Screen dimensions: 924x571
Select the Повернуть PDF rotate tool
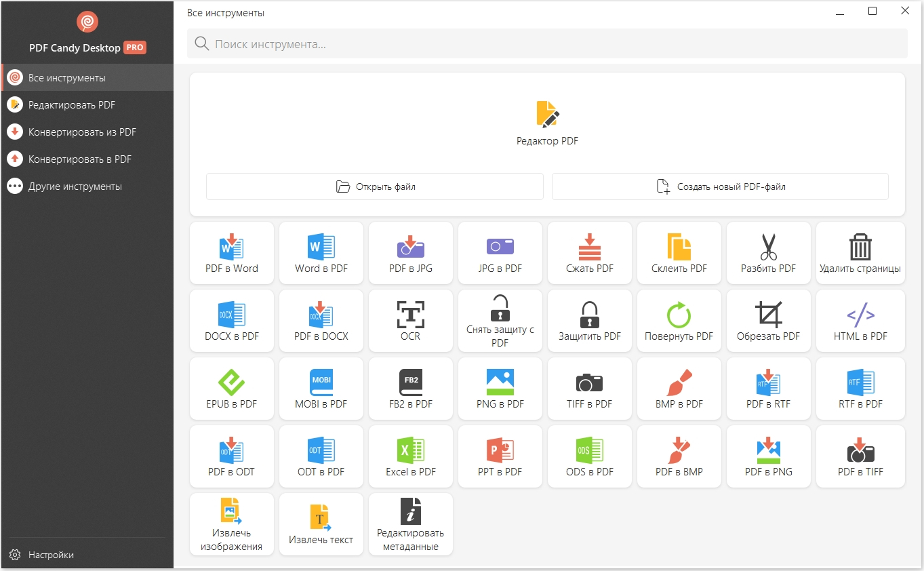pos(679,320)
